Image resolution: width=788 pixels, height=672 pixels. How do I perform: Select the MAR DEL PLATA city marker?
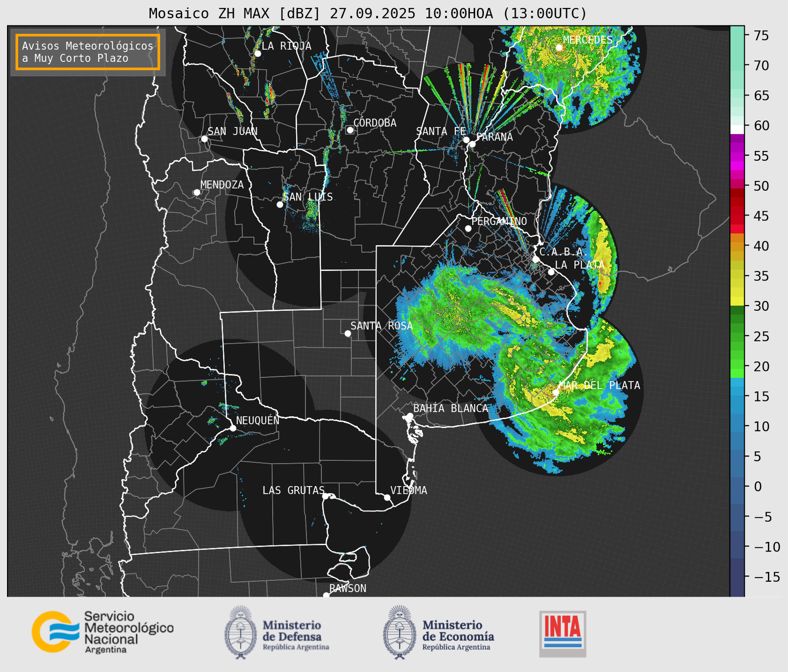pyautogui.click(x=556, y=393)
